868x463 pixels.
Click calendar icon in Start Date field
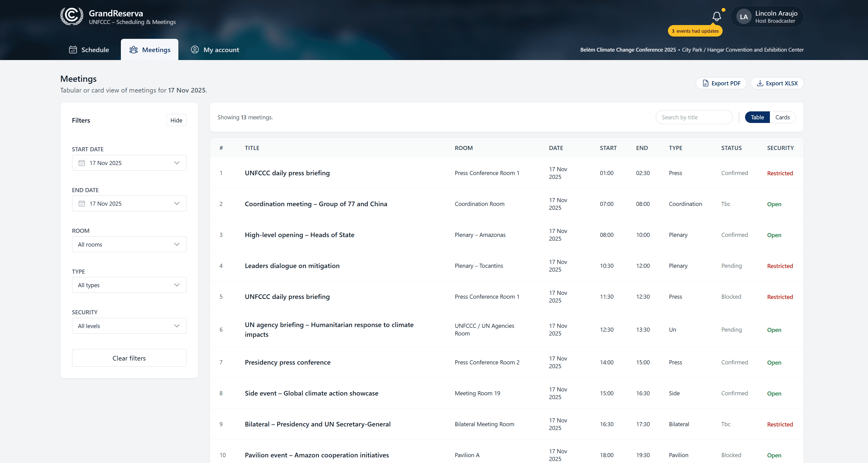pyautogui.click(x=82, y=163)
